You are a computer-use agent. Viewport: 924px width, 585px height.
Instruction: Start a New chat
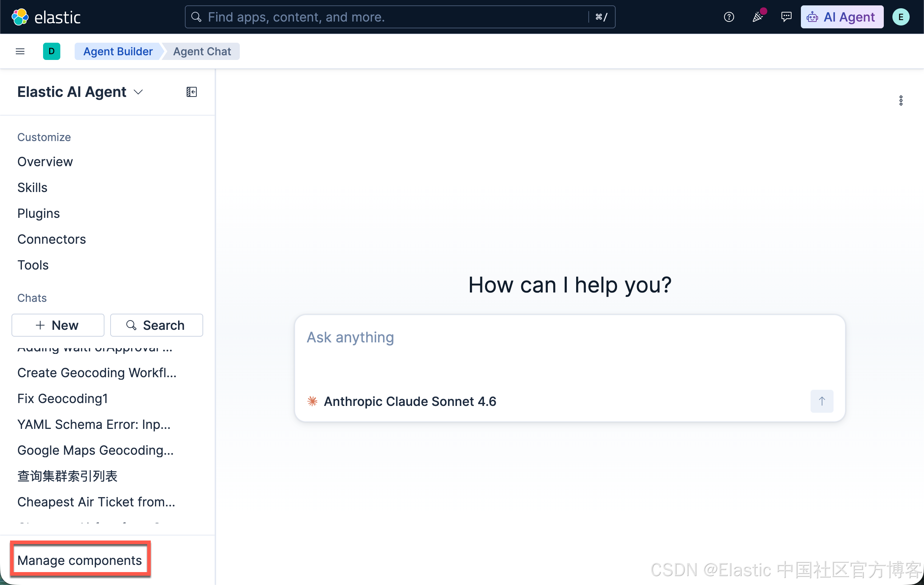tap(58, 325)
